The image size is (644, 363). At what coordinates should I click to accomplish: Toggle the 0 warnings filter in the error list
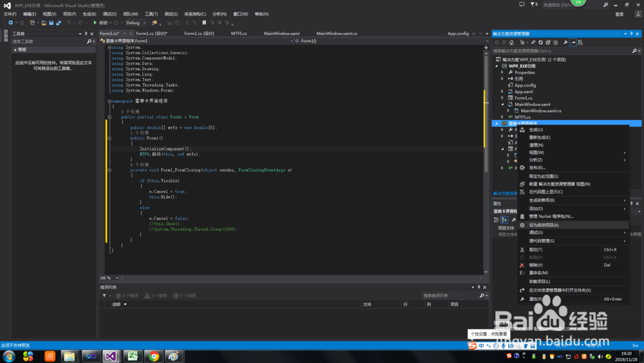(156, 295)
